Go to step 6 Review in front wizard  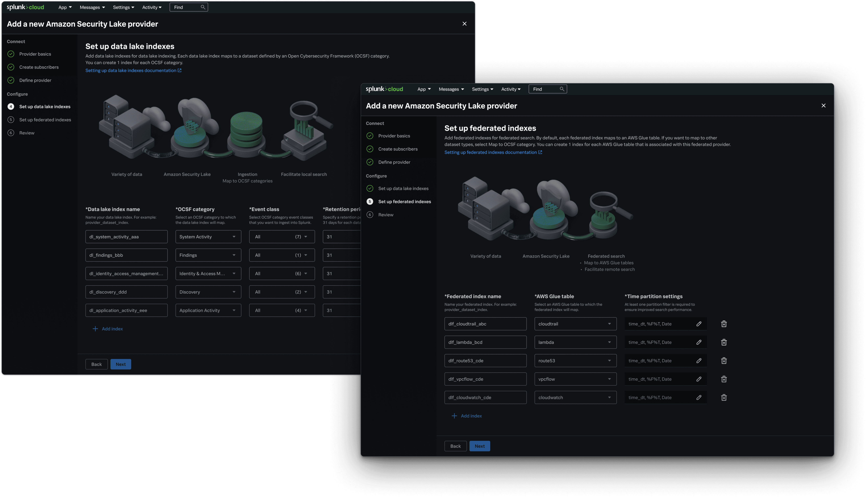386,215
